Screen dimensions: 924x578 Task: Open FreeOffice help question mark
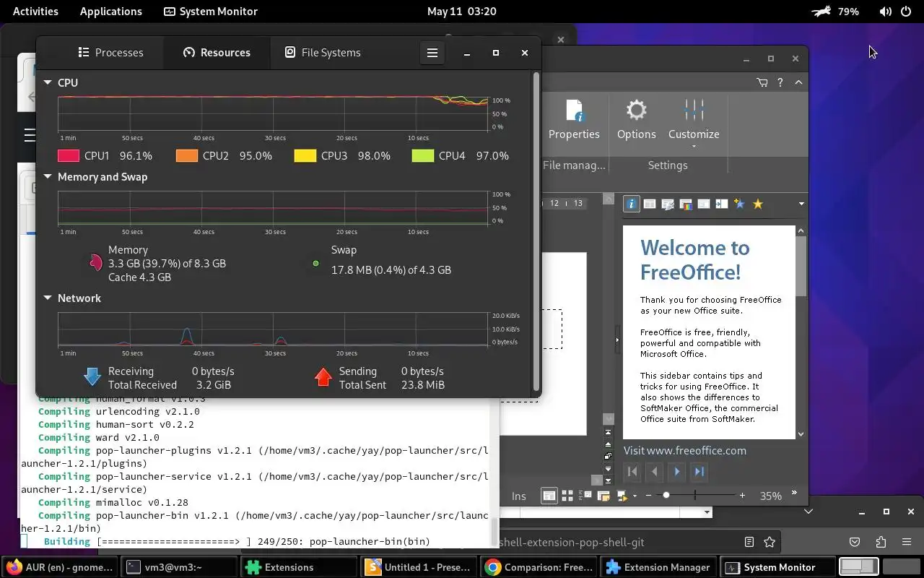tap(780, 82)
